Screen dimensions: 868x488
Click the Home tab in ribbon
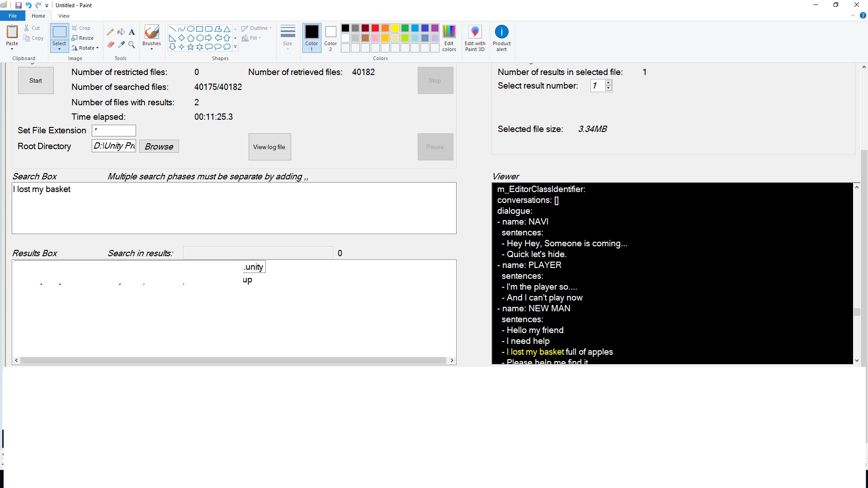click(x=38, y=15)
